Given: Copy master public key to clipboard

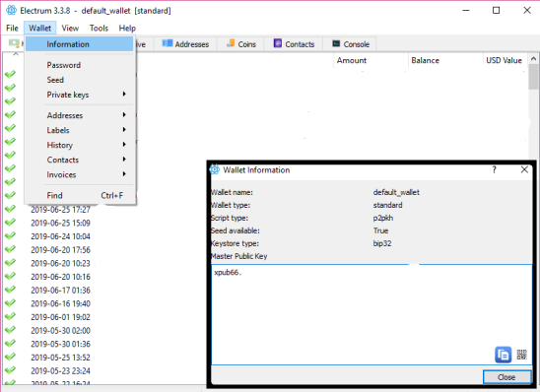Looking at the screenshot, I should (503, 355).
